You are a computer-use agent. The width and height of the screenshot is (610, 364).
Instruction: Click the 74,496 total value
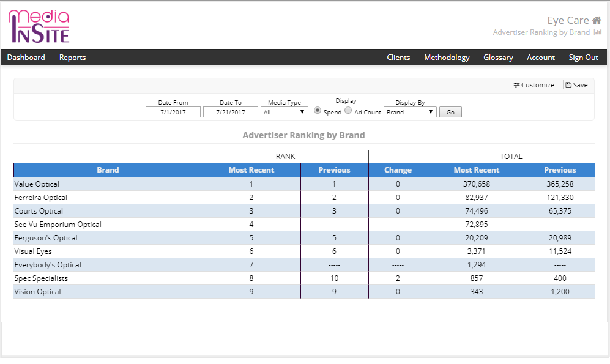coord(477,211)
